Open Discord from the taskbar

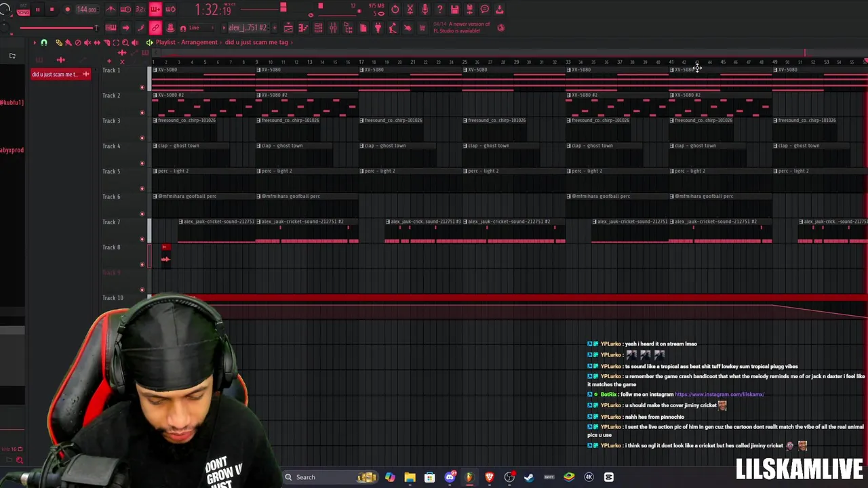pos(450,477)
